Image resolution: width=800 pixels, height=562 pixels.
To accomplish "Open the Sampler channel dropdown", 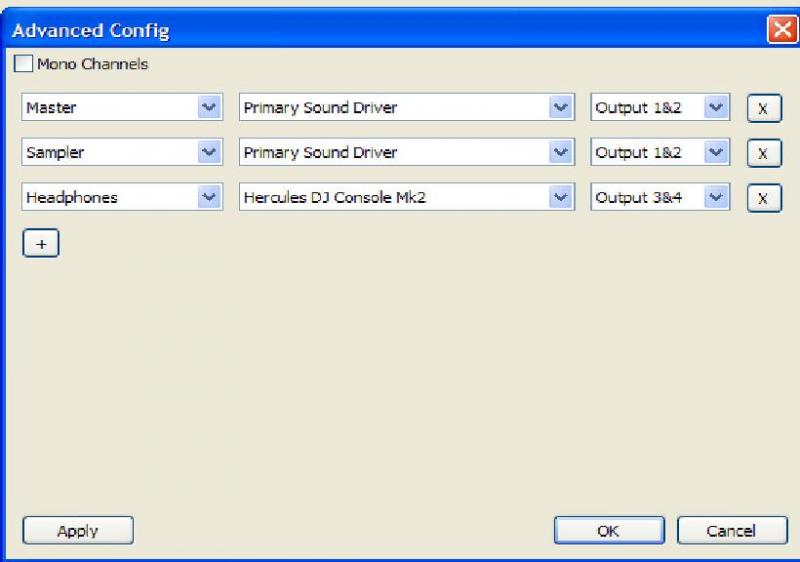I will [x=122, y=152].
